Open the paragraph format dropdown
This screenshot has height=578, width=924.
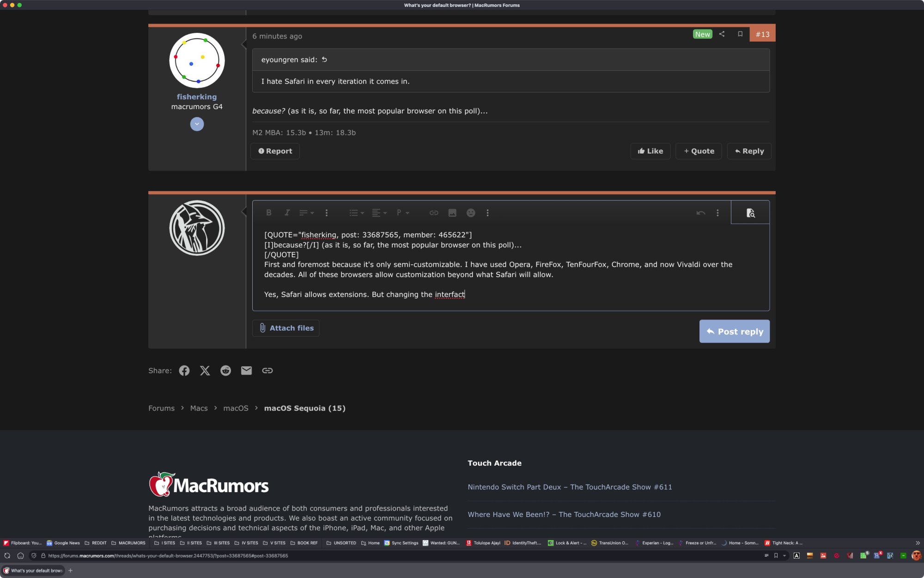(402, 213)
